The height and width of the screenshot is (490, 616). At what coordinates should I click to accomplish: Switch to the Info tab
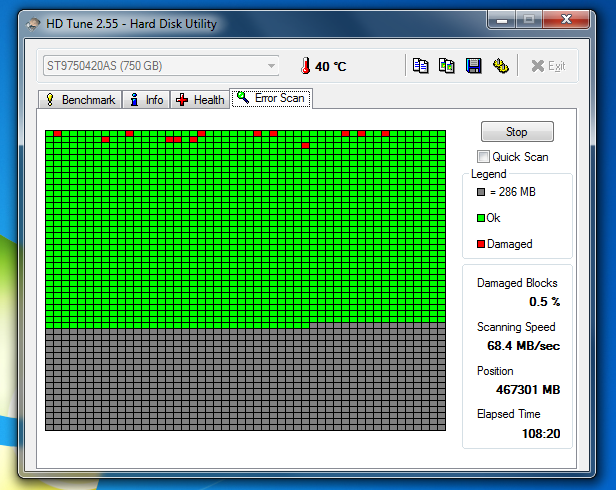pos(146,100)
